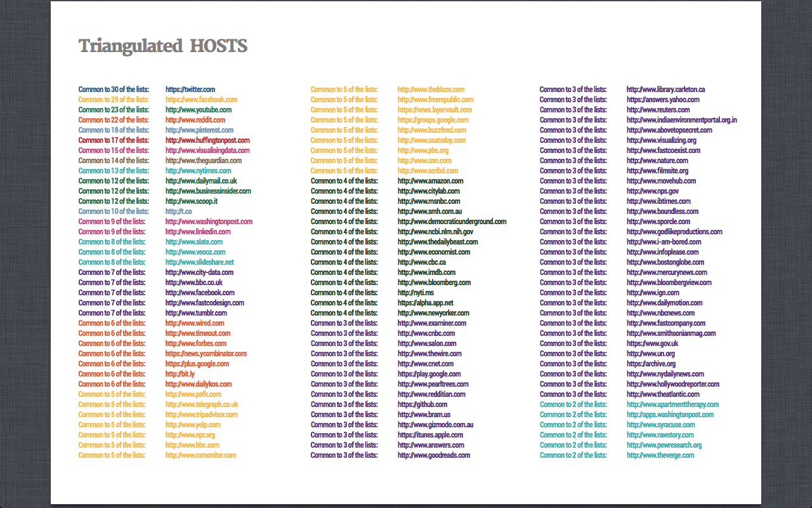Click the 'Common to 30 of the lists:' label
Viewport: 812px width, 508px height.
(114, 90)
